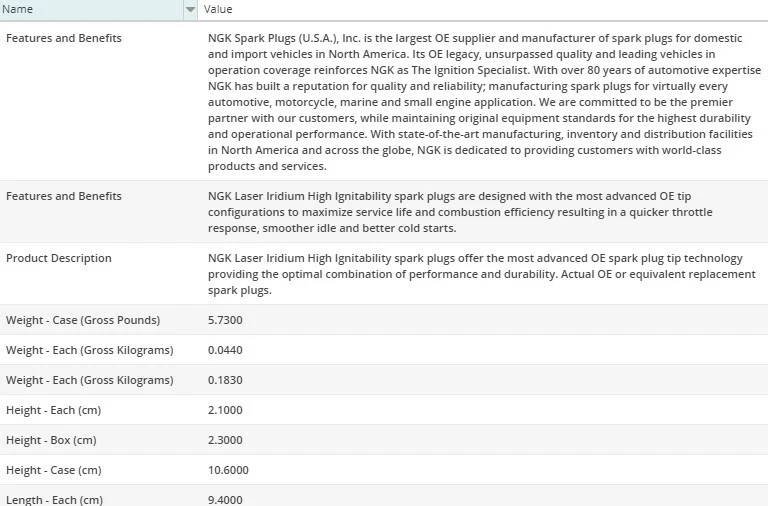
Task: Select the value 5.7300
Action: [225, 320]
